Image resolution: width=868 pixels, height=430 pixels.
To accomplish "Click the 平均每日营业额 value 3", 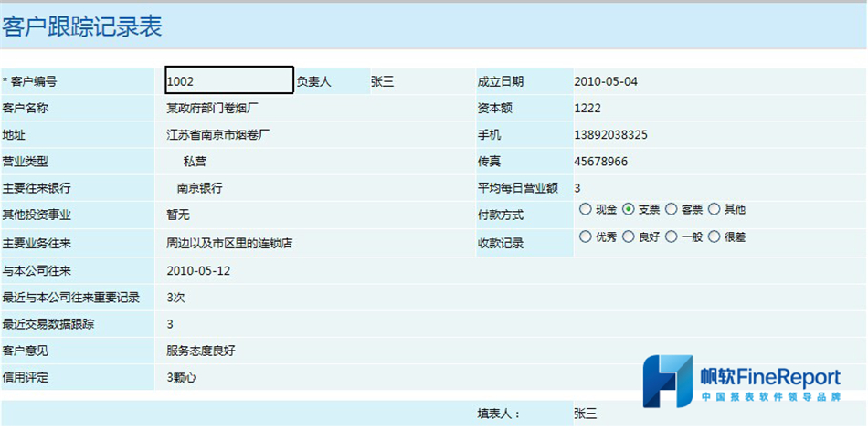I will (577, 188).
